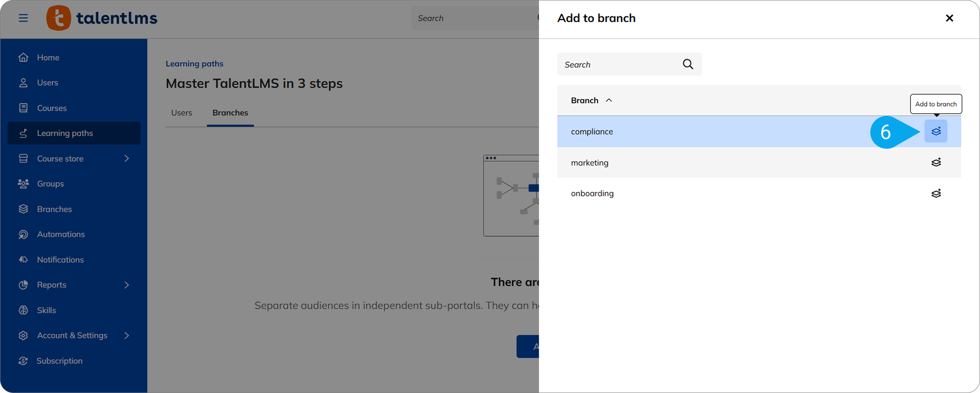Open Home from the sidebar
This screenshot has height=393, width=980.
(48, 57)
